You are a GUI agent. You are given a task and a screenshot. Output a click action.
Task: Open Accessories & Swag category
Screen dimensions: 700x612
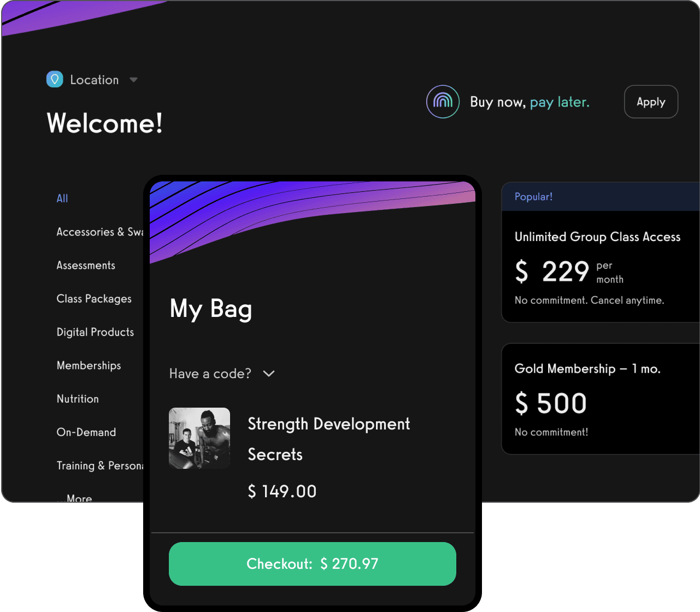click(x=99, y=232)
